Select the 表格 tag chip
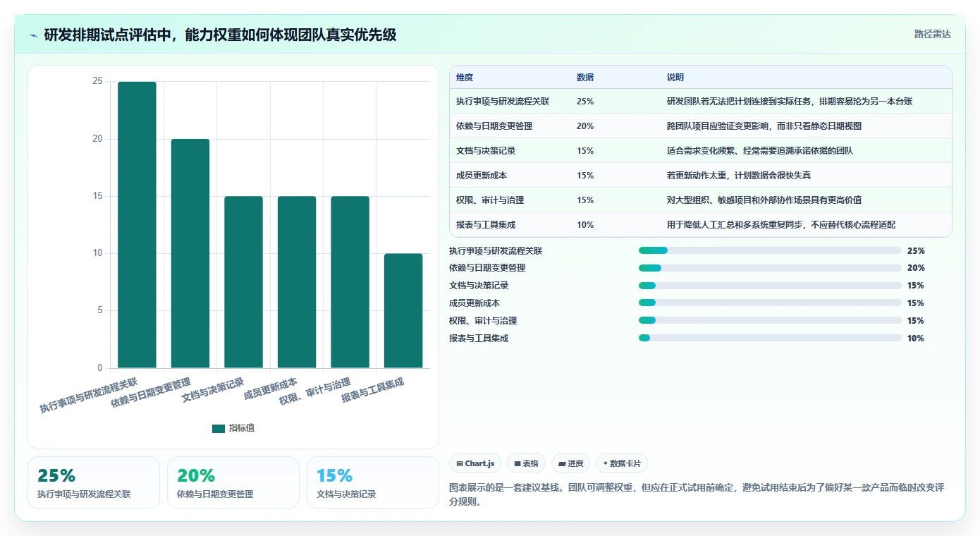Image resolution: width=980 pixels, height=536 pixels. (x=527, y=463)
